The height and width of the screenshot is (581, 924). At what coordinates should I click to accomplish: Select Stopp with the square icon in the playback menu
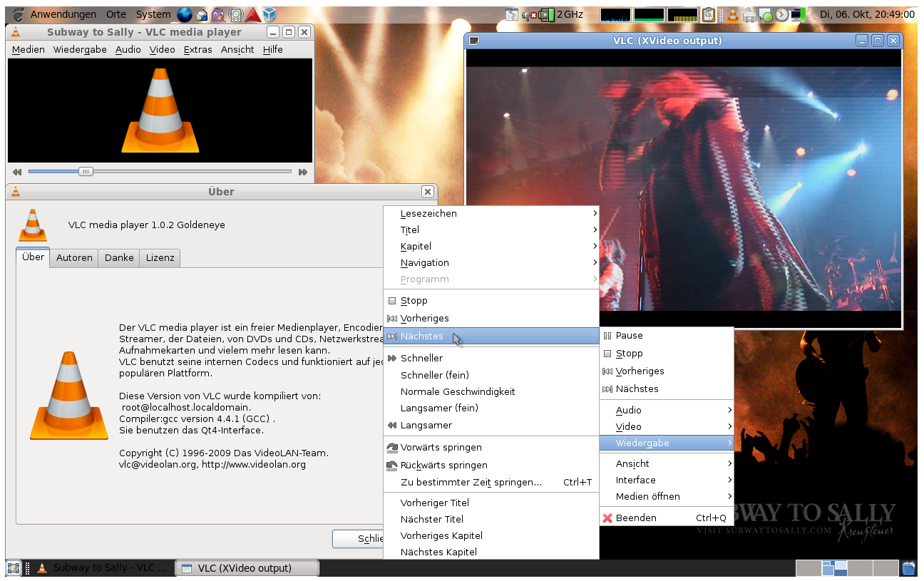pyautogui.click(x=414, y=301)
